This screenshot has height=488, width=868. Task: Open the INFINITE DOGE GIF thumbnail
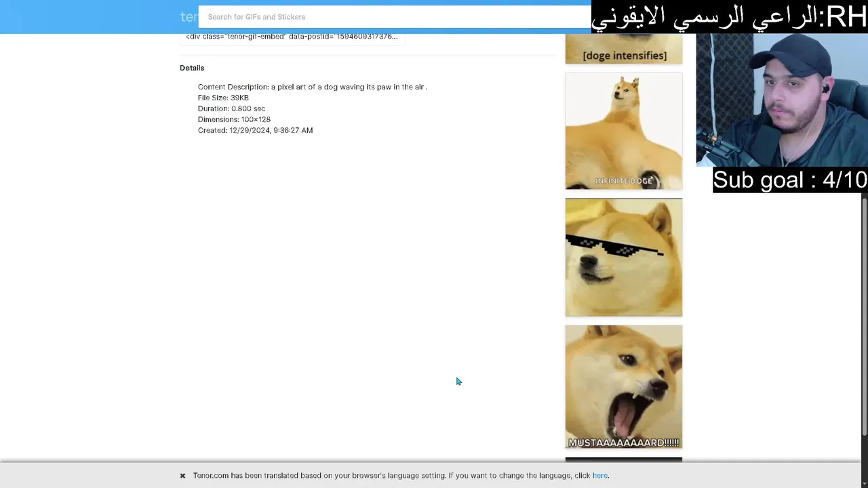coord(624,131)
